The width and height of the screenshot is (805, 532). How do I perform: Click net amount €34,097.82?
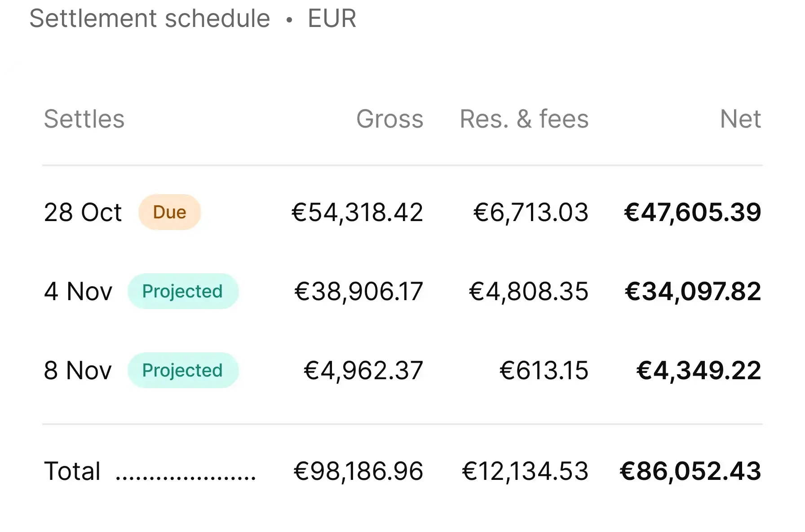tap(693, 291)
